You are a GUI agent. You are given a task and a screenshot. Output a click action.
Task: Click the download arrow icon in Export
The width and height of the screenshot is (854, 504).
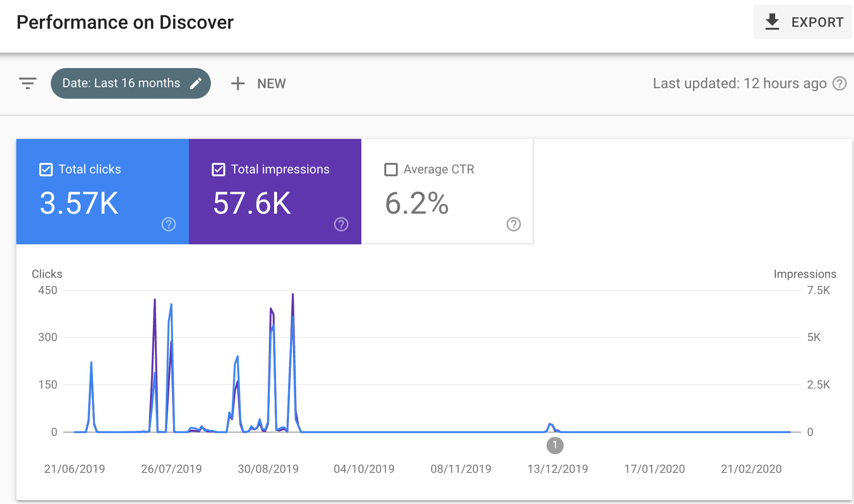(x=772, y=22)
